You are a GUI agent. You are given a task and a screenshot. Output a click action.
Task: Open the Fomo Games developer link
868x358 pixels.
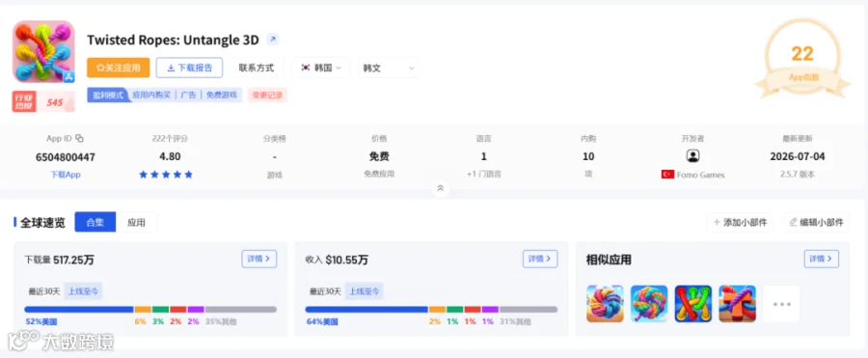point(701,175)
